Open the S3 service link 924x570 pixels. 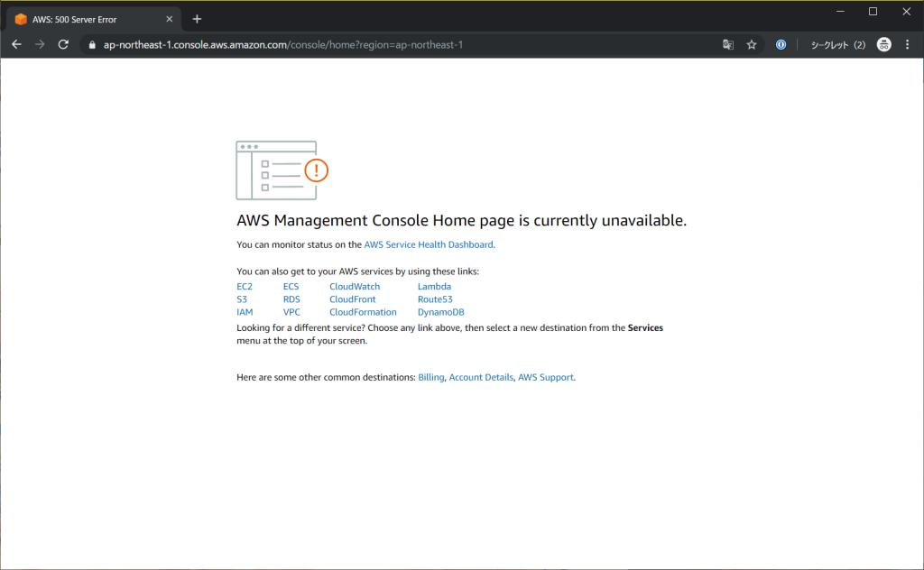242,299
